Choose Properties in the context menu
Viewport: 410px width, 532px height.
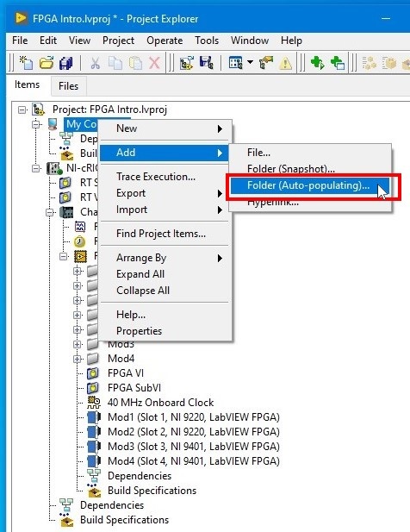(x=139, y=331)
